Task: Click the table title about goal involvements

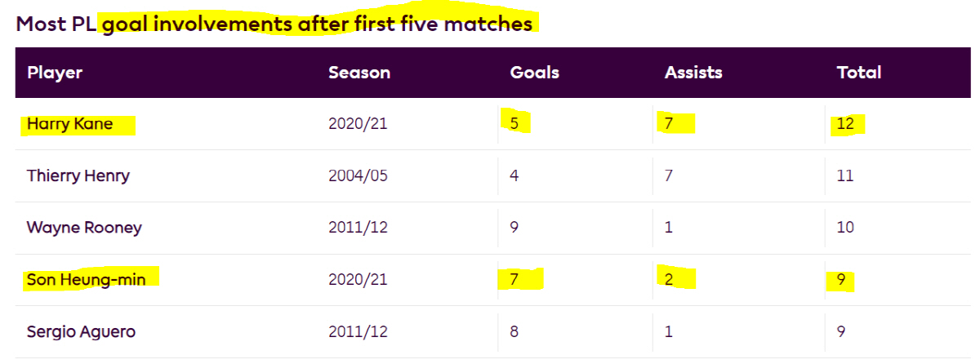Action: 274,24
